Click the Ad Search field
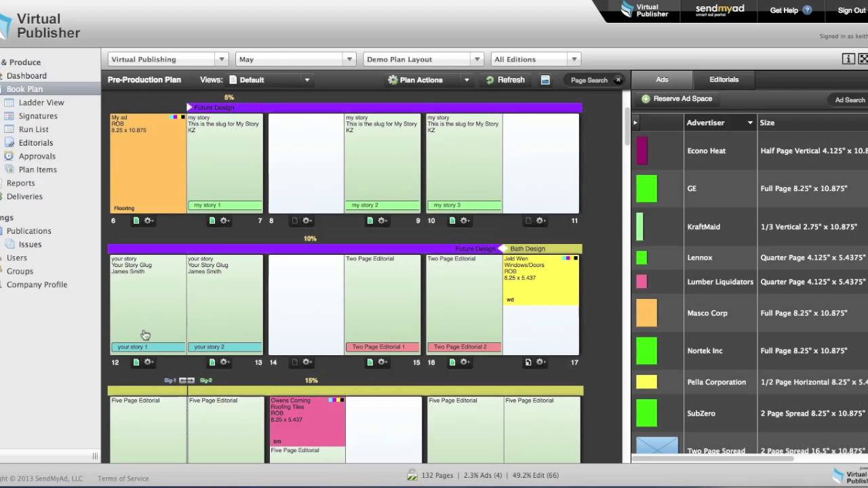 pos(849,100)
